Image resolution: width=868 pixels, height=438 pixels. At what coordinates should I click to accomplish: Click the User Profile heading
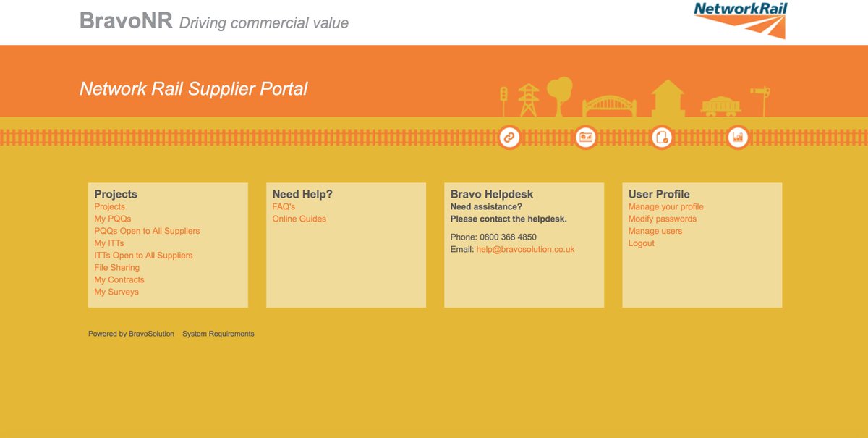(659, 195)
